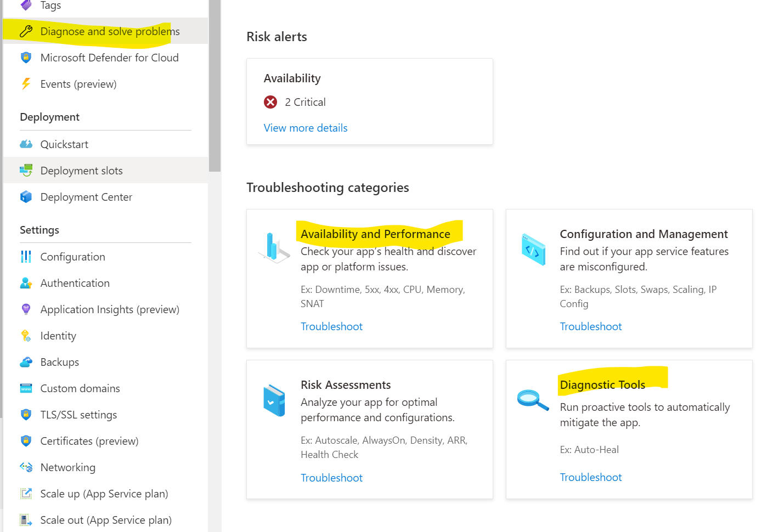
Task: Click the Identity key icon
Action: click(26, 335)
